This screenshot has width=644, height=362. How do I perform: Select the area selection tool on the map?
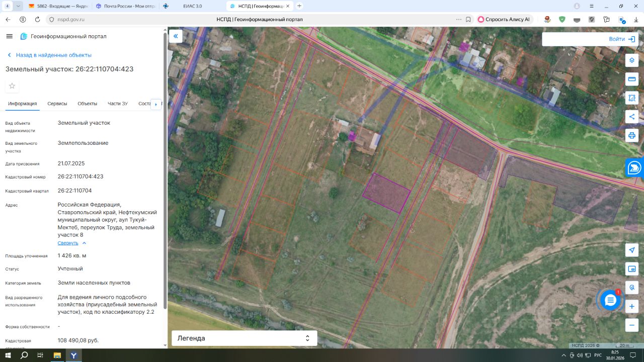(x=632, y=98)
